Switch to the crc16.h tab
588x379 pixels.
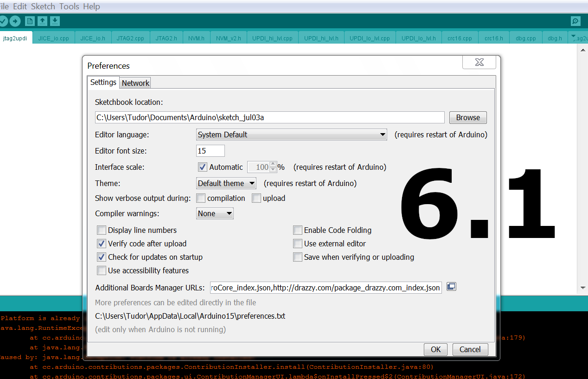tap(494, 38)
